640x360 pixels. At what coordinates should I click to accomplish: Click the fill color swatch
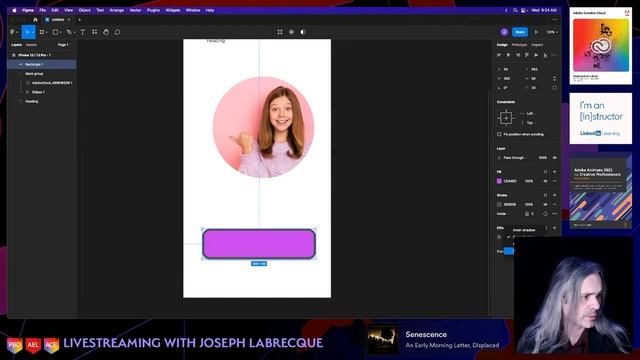(499, 181)
